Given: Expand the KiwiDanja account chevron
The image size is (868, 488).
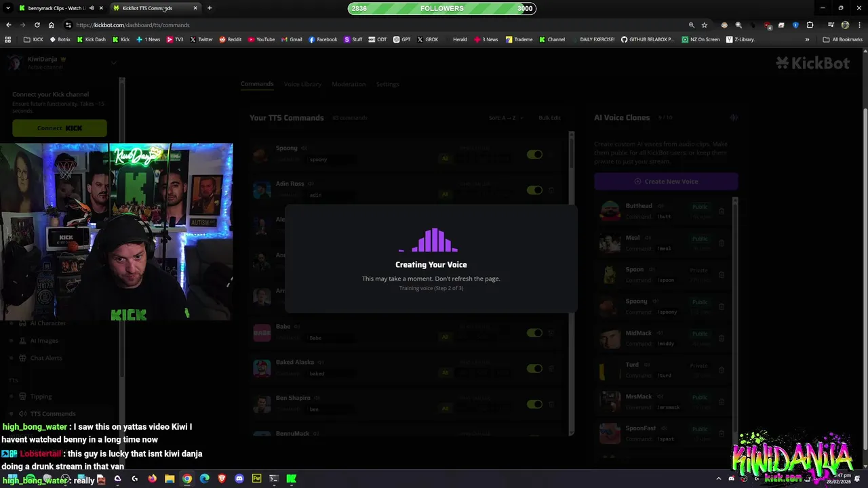Looking at the screenshot, I should [113, 62].
